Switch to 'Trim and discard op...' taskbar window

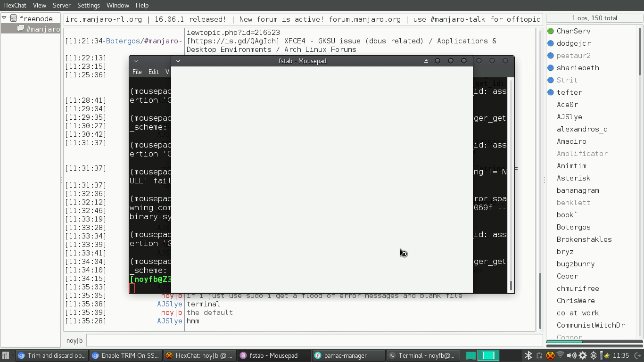pyautogui.click(x=52, y=356)
